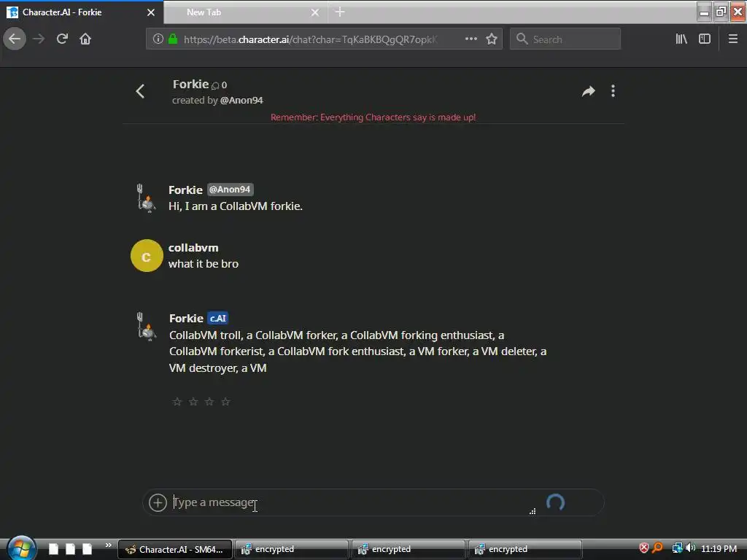The height and width of the screenshot is (560, 747).
Task: Close the New Tab tab
Action: (315, 12)
